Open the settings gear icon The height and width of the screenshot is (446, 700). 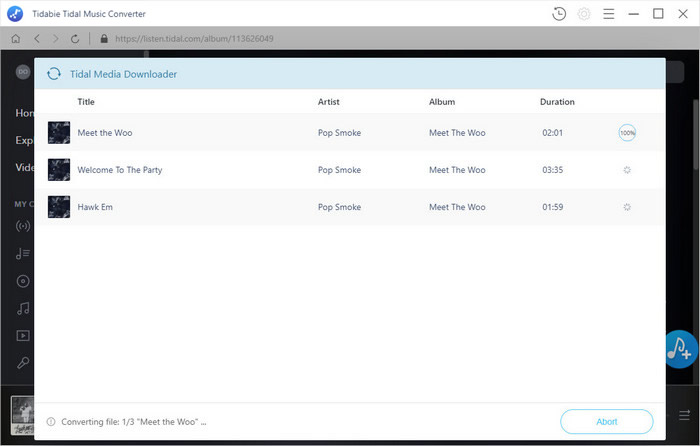tap(584, 14)
